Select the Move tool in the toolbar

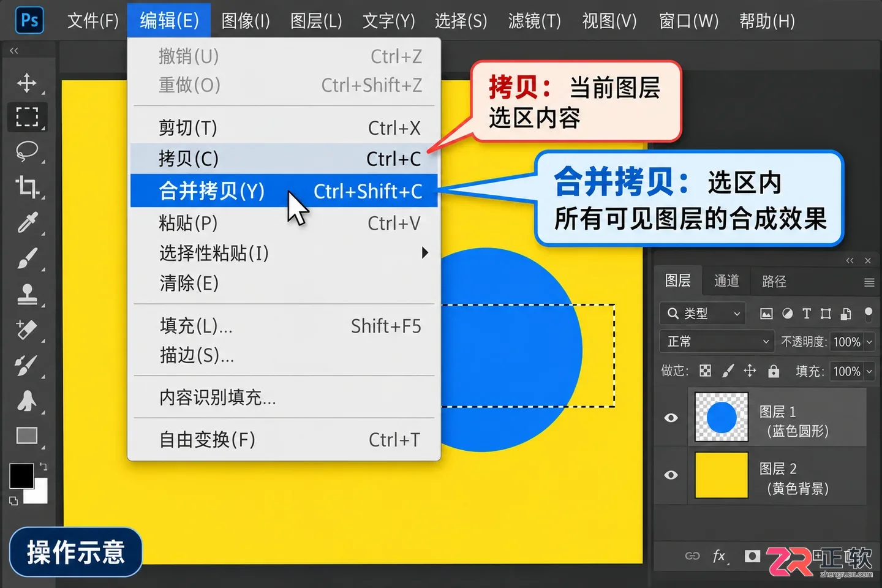point(27,83)
